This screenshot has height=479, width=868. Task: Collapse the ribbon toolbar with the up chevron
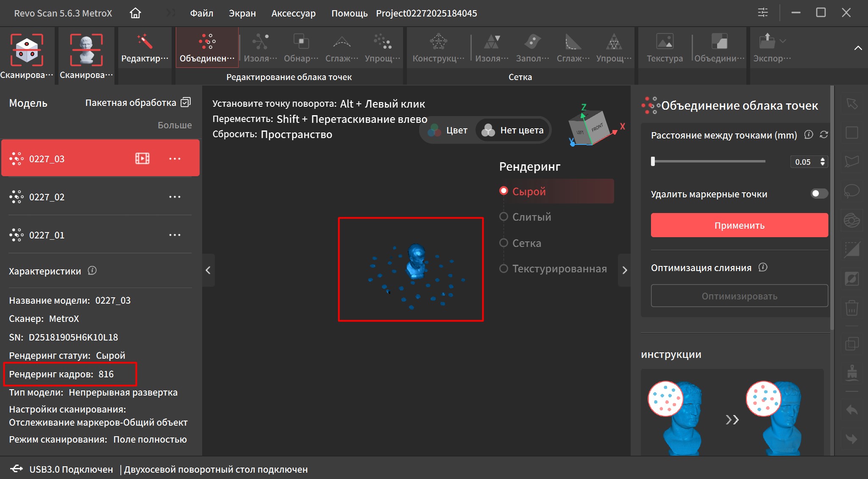(x=858, y=48)
